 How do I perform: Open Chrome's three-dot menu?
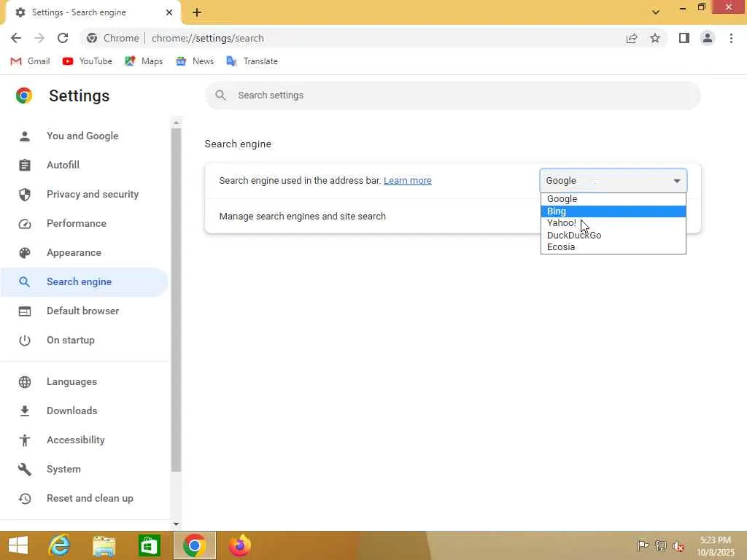point(731,38)
